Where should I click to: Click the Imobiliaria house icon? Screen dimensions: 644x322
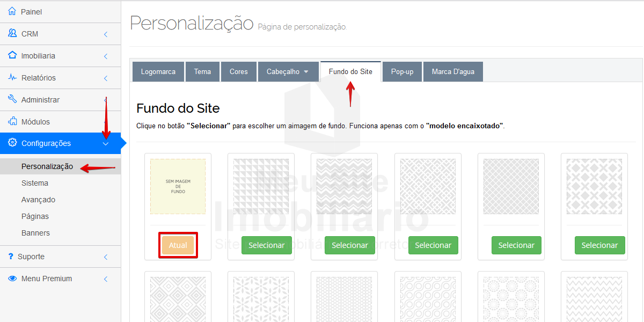(12, 55)
